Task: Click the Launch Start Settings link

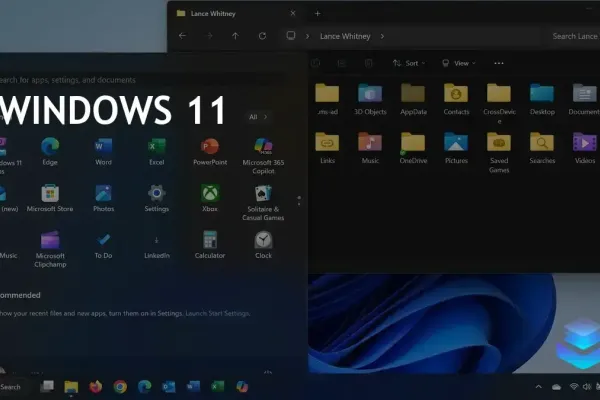Action: pos(218,313)
